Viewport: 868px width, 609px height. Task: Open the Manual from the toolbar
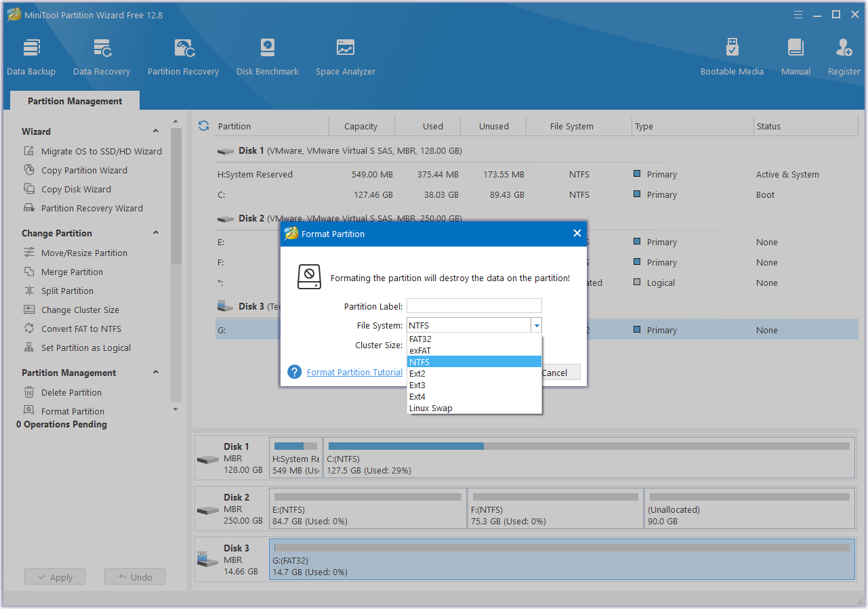coord(795,57)
